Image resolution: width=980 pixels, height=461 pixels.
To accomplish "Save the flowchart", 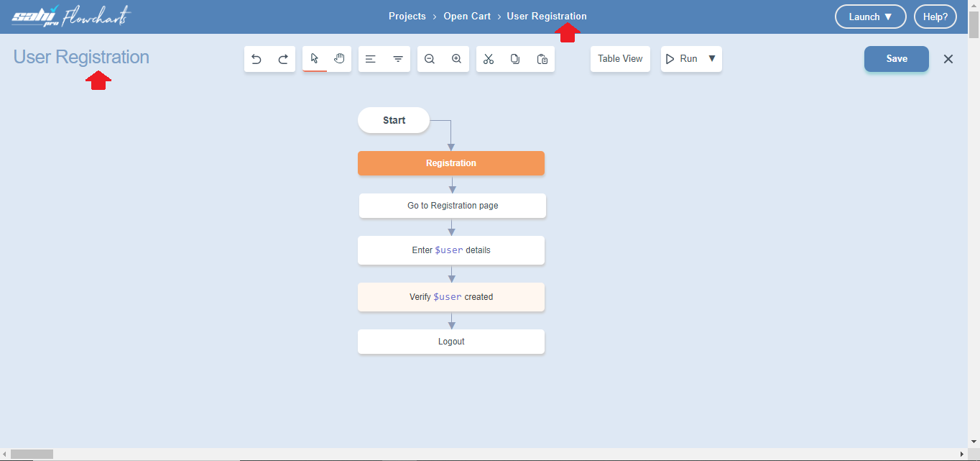I will (896, 59).
